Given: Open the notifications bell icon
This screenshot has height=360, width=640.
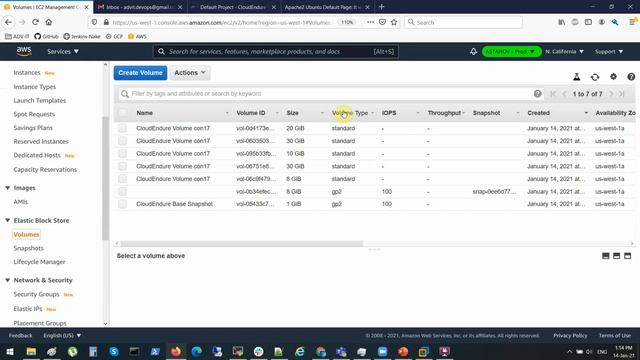Looking at the screenshot, I should point(473,51).
